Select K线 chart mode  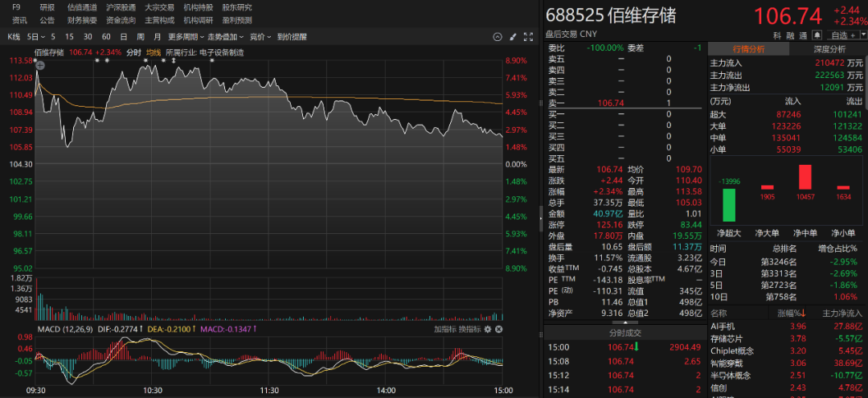(x=14, y=37)
